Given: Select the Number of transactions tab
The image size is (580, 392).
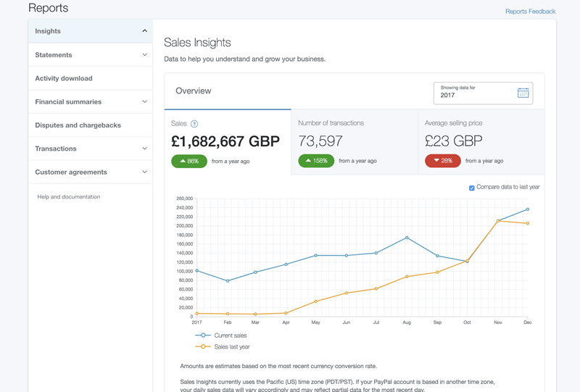Looking at the screenshot, I should point(354,141).
